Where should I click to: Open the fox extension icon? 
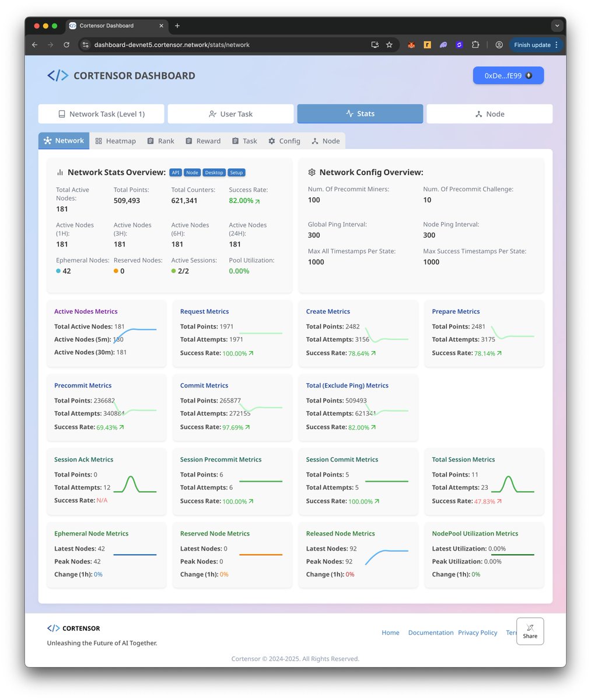click(x=411, y=45)
